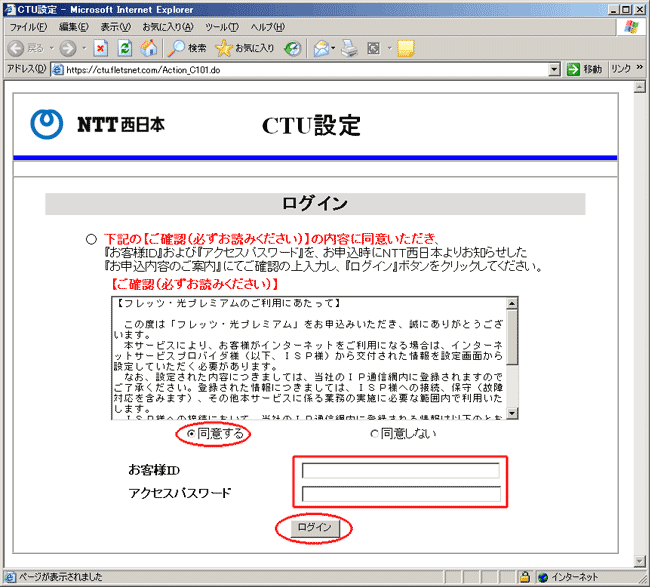The width and height of the screenshot is (650, 587).
Task: Open the ツール(T) menu
Action: coord(222,27)
